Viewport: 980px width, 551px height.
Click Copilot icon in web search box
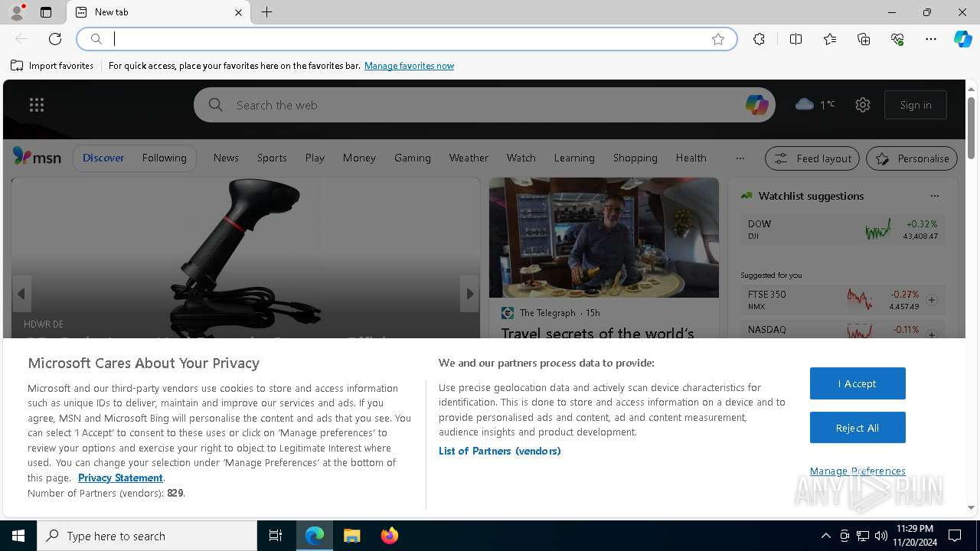756,105
